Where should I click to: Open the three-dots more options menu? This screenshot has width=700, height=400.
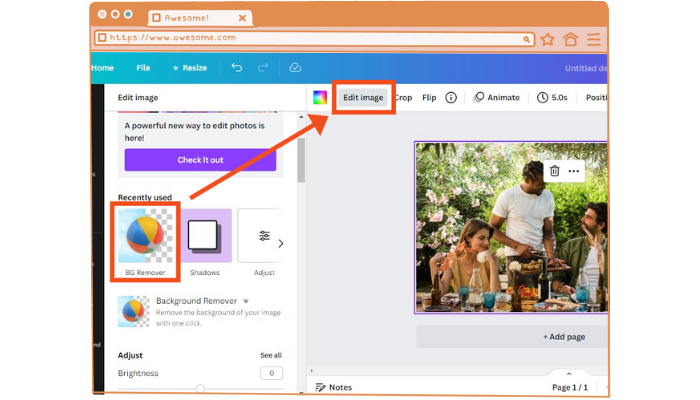click(x=574, y=171)
